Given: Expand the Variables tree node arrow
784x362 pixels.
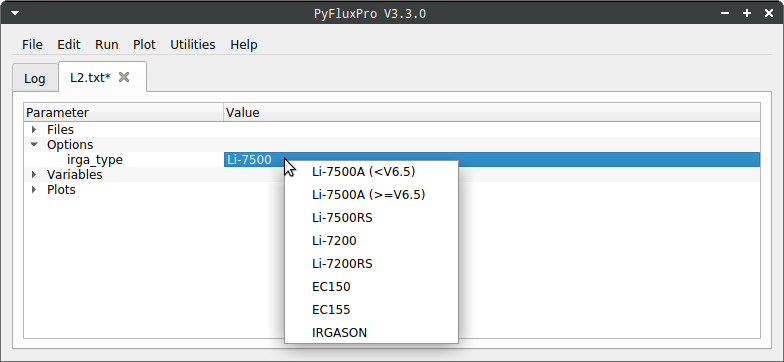Looking at the screenshot, I should pos(34,174).
